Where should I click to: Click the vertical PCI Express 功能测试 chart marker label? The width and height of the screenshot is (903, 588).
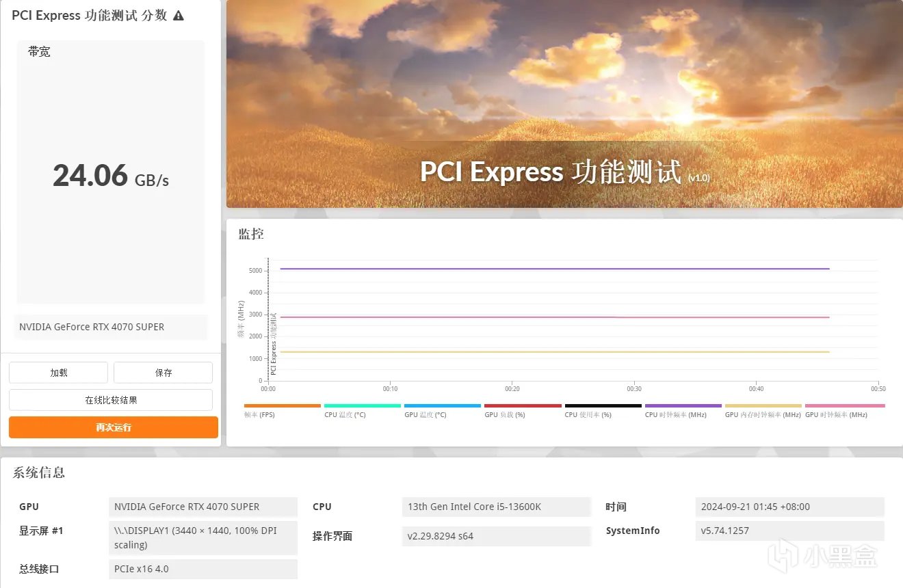[274, 344]
